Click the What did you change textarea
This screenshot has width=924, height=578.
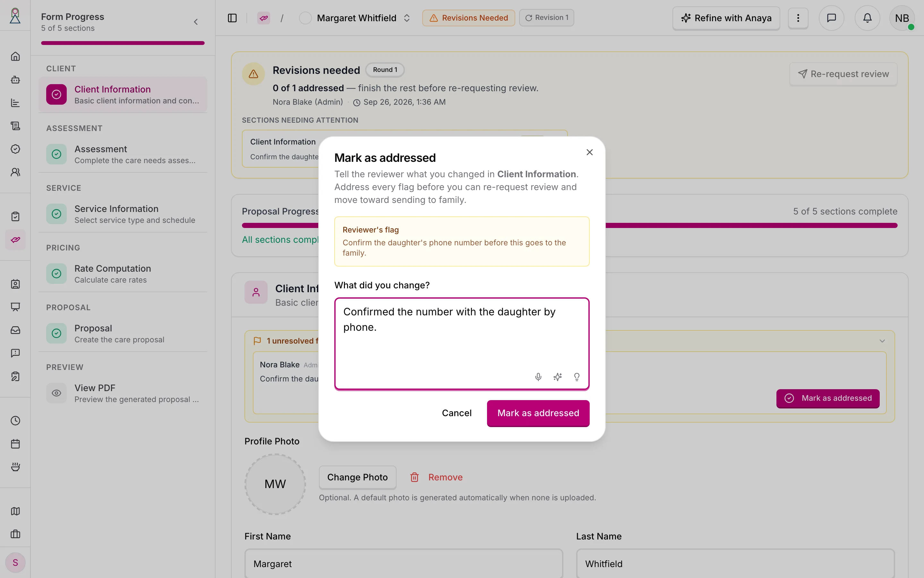point(462,344)
